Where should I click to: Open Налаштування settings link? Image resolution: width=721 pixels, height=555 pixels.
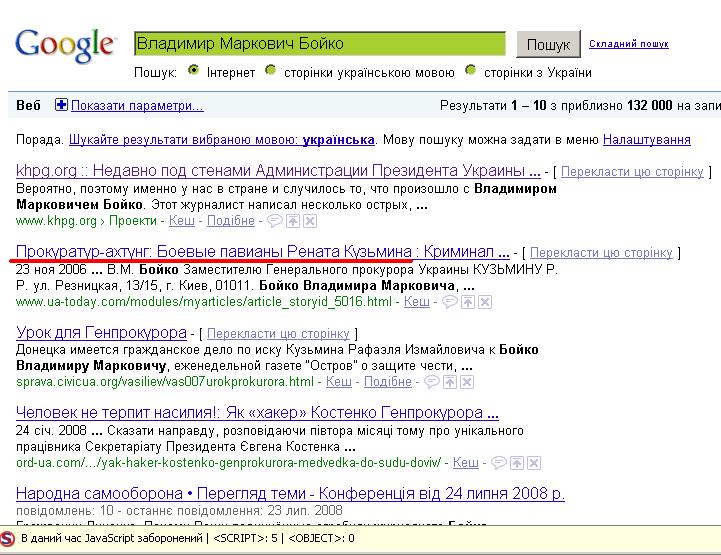point(647,140)
